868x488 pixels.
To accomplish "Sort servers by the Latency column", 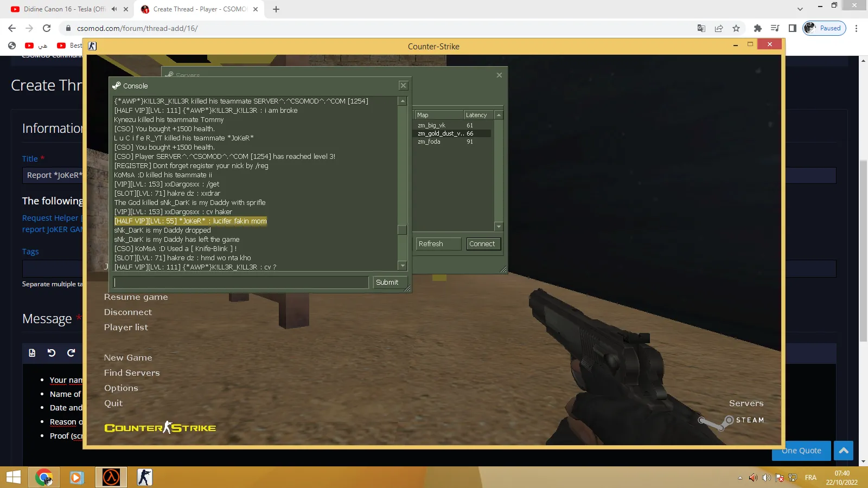I will (x=479, y=115).
